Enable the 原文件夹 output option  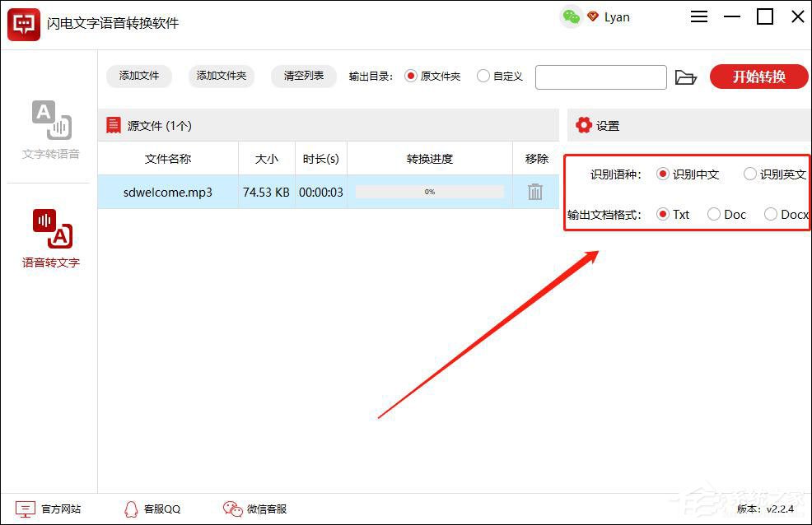[410, 76]
